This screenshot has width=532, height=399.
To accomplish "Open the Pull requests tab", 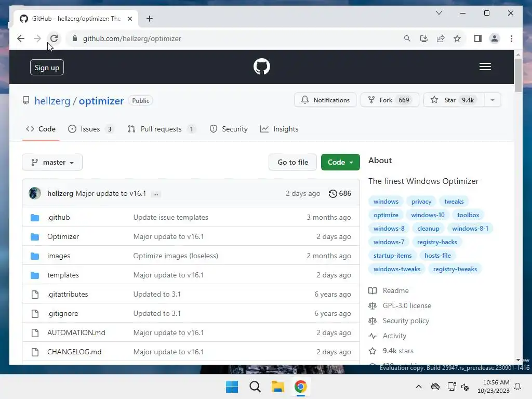I will tap(162, 129).
